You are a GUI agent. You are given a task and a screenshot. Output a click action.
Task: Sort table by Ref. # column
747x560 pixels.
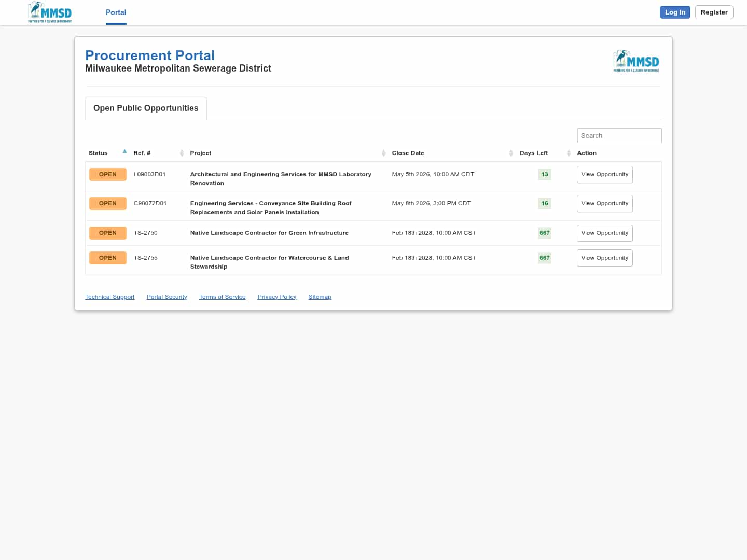182,153
